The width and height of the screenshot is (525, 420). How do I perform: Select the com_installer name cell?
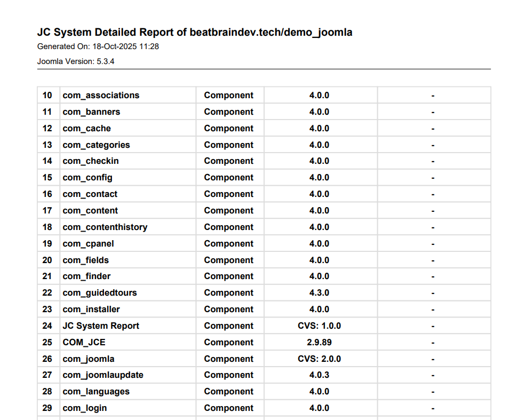pyautogui.click(x=91, y=310)
